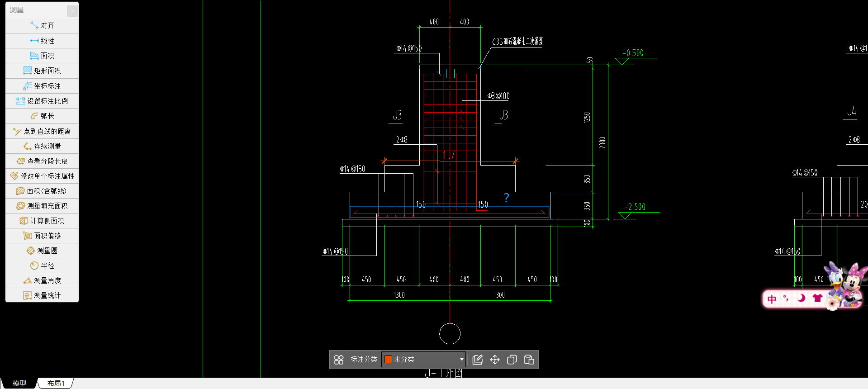Click the paste icon in floating toolbar
The image size is (868, 389).
tap(529, 360)
